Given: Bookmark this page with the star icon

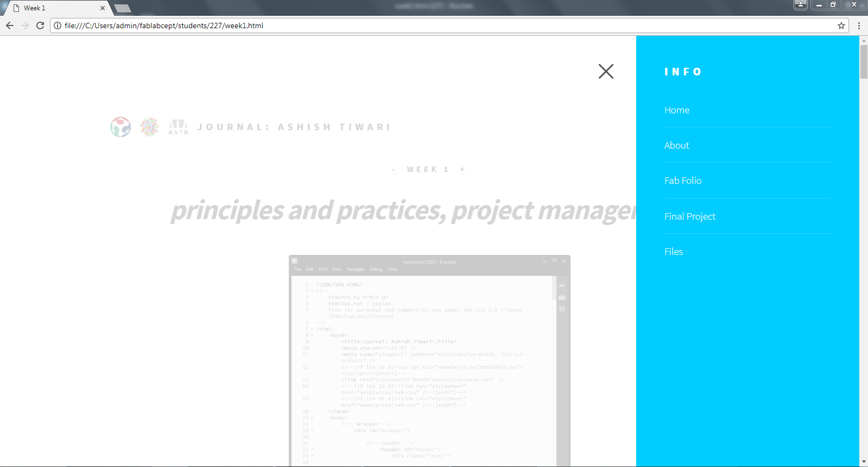Looking at the screenshot, I should [x=841, y=25].
